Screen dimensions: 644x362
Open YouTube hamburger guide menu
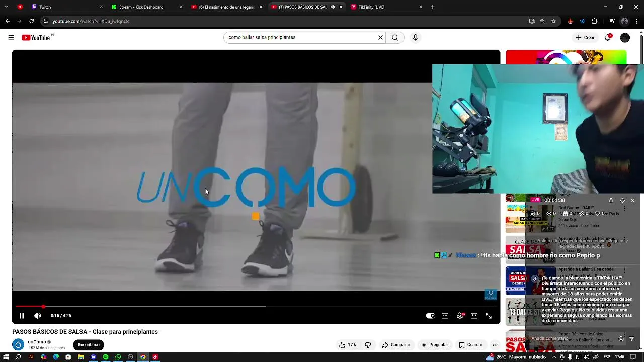[x=11, y=37]
